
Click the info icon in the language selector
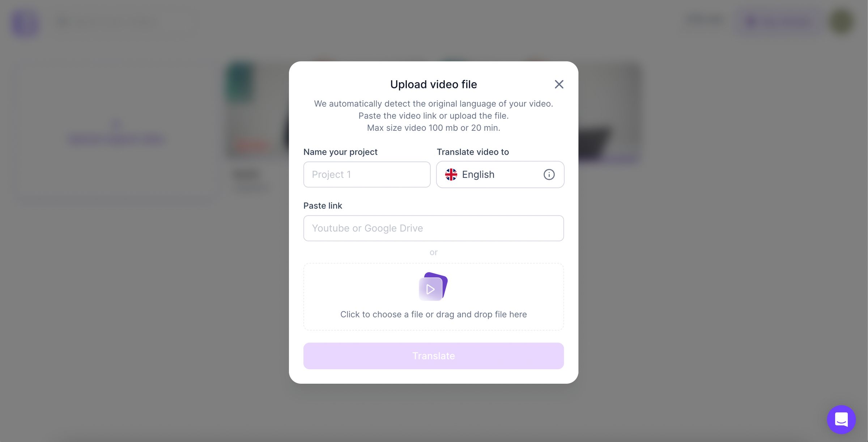[549, 174]
